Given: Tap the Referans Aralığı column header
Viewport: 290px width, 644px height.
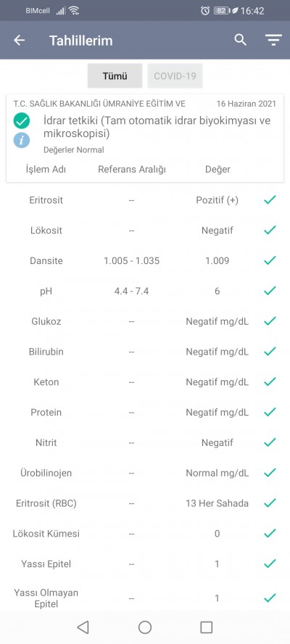Looking at the screenshot, I should (x=132, y=169).
